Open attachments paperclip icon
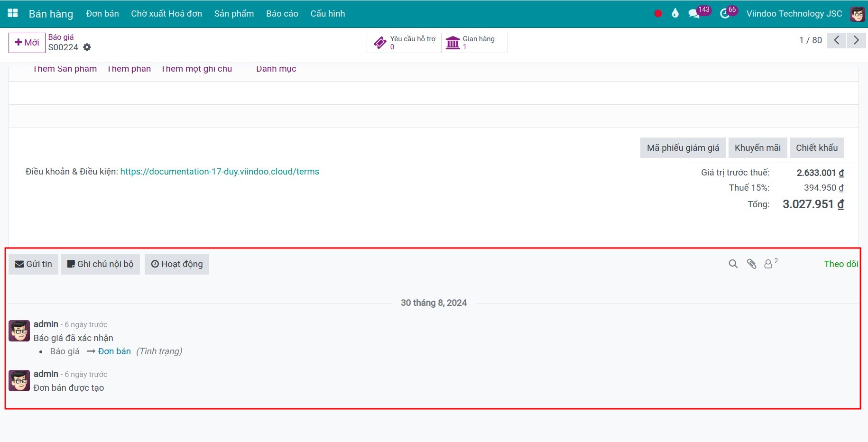868x442 pixels. (x=752, y=264)
